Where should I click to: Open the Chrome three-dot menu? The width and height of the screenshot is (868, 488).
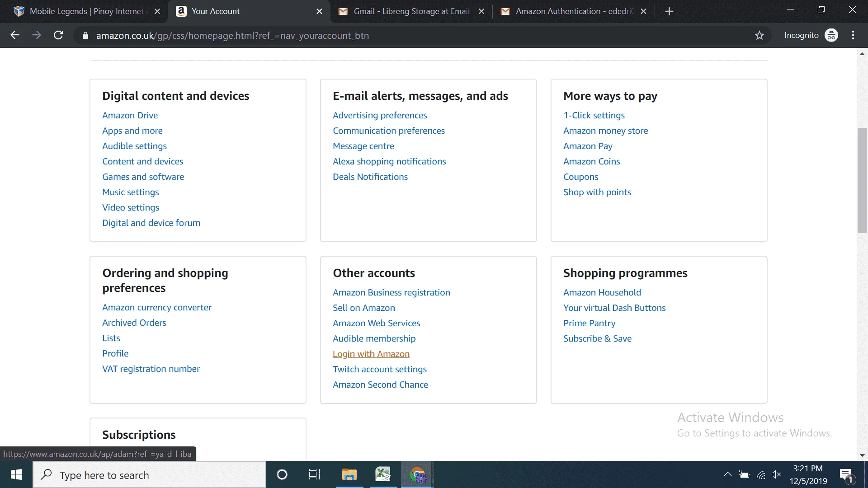point(853,35)
